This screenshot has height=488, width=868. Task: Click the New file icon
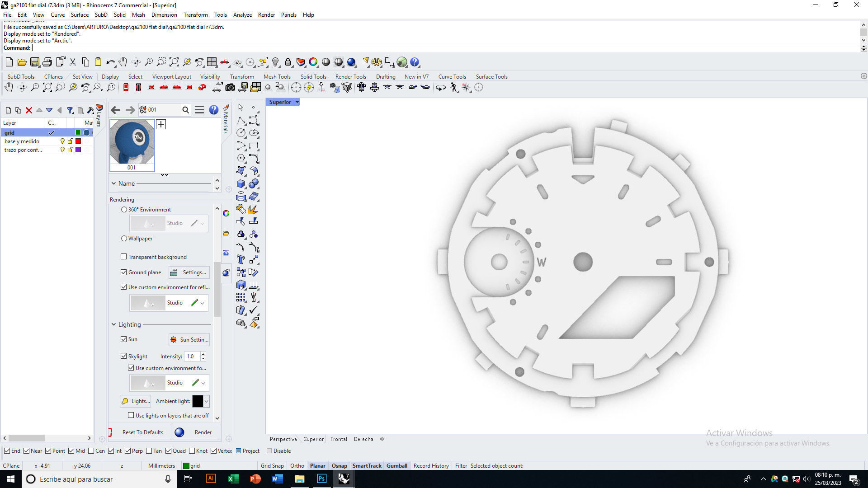[9, 62]
